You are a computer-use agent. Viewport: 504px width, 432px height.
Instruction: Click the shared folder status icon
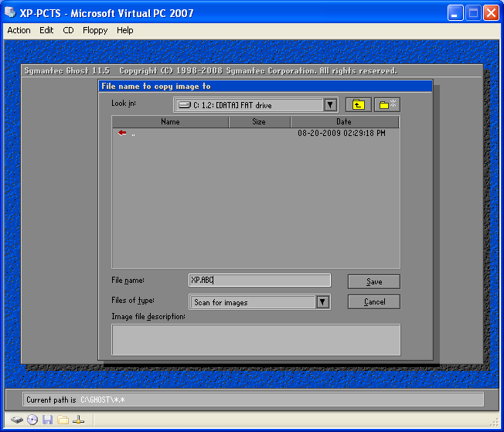coord(63,420)
